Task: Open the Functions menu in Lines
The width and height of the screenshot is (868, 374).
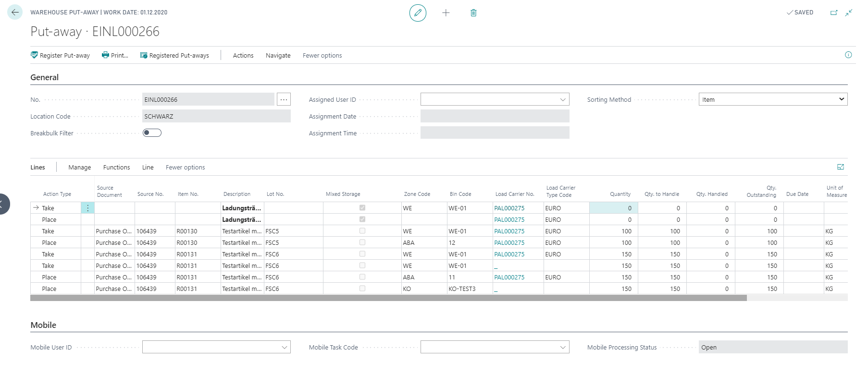Action: [116, 167]
